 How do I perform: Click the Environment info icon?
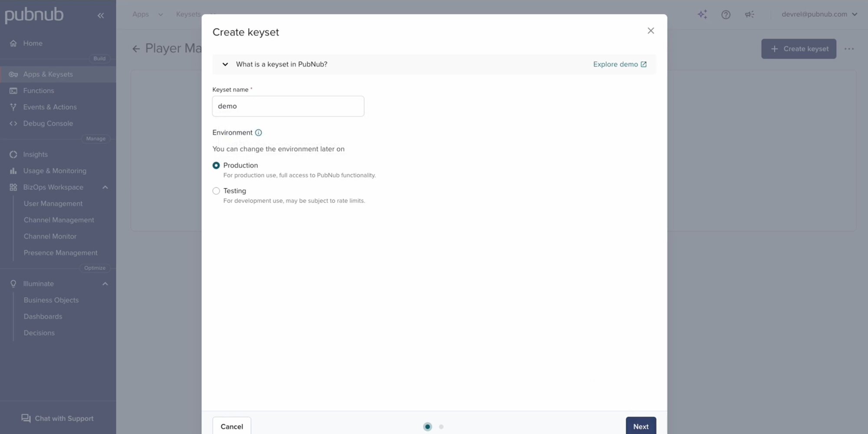[258, 133]
